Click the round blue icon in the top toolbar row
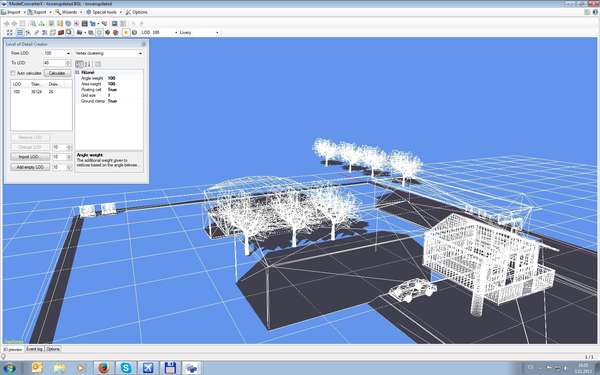This screenshot has width=600, height=375. click(x=68, y=24)
